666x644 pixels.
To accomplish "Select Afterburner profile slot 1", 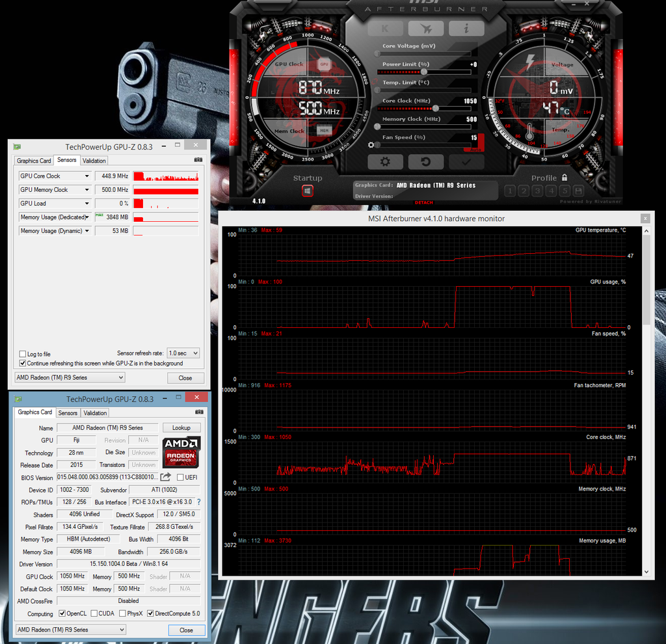I will [510, 191].
